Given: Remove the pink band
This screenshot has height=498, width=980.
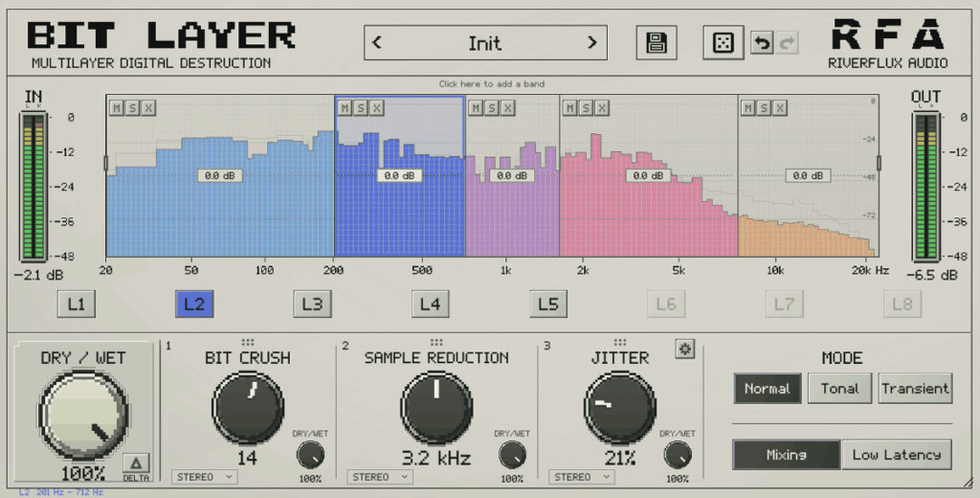Looking at the screenshot, I should tap(601, 108).
